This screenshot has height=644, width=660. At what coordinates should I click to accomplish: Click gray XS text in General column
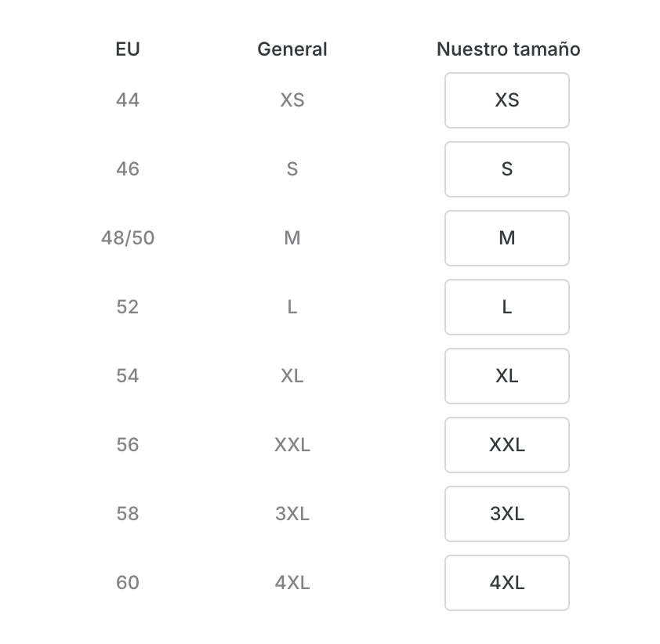coord(292,100)
